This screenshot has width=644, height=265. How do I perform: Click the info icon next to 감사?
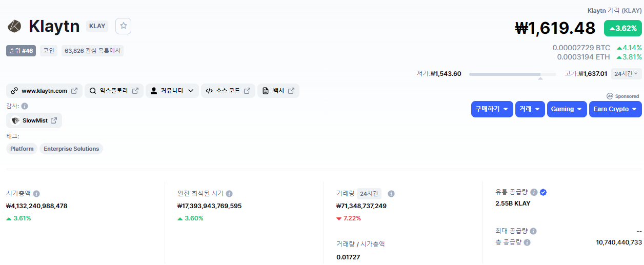25,106
